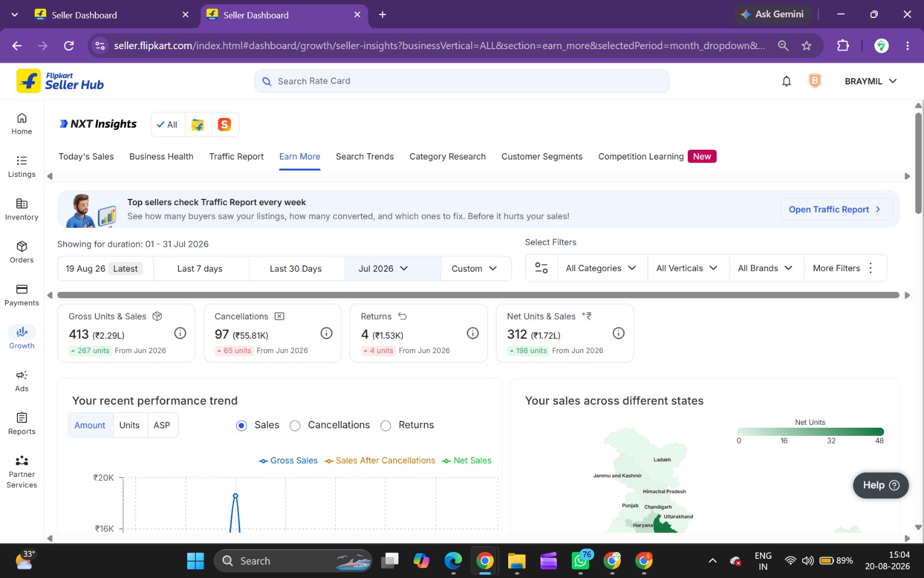The height and width of the screenshot is (578, 924).
Task: Select the Sales radio button
Action: [x=242, y=425]
